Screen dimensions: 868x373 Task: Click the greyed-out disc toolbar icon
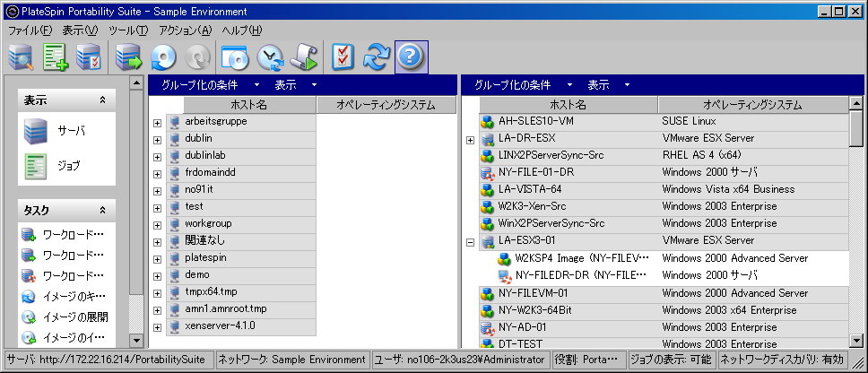(197, 57)
